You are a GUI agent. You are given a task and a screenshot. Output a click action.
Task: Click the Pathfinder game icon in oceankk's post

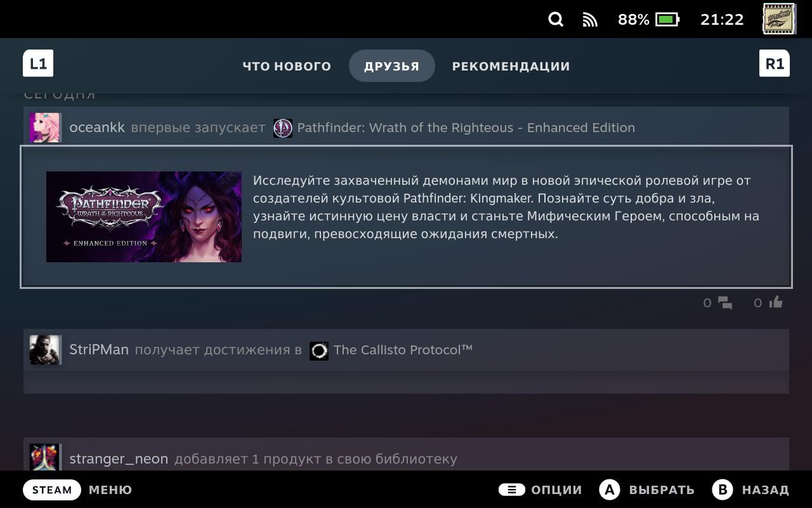(x=283, y=128)
